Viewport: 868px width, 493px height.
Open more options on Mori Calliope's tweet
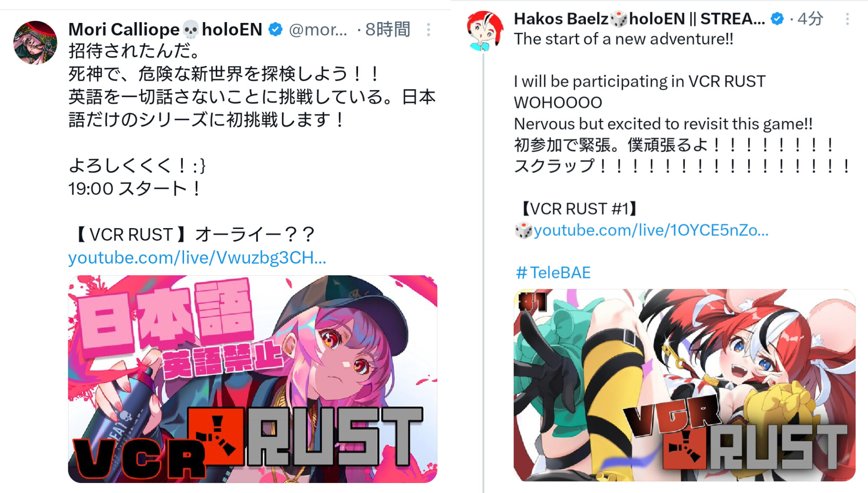point(428,29)
